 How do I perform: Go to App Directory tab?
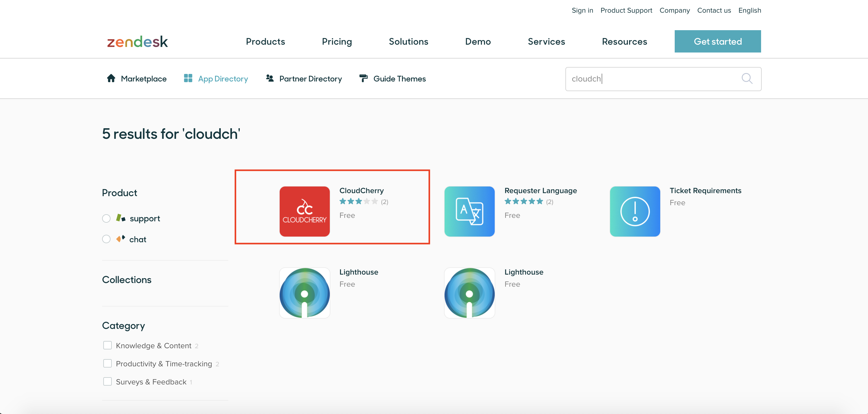(x=216, y=78)
